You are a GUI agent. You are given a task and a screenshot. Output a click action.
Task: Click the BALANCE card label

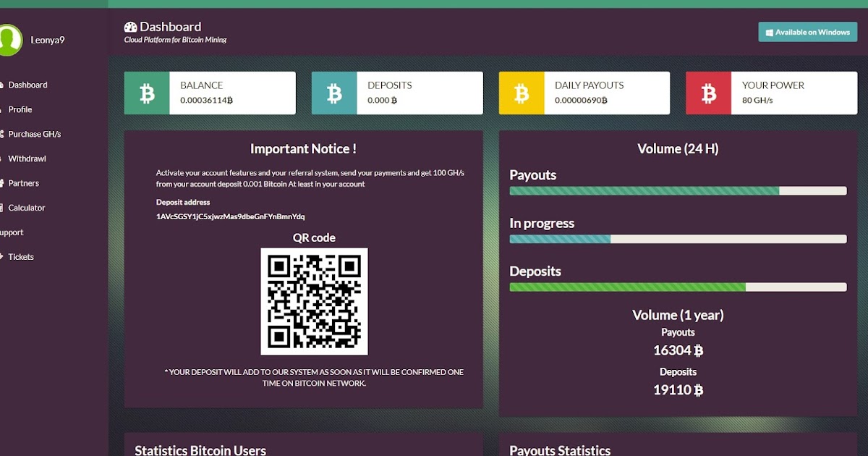click(x=202, y=85)
